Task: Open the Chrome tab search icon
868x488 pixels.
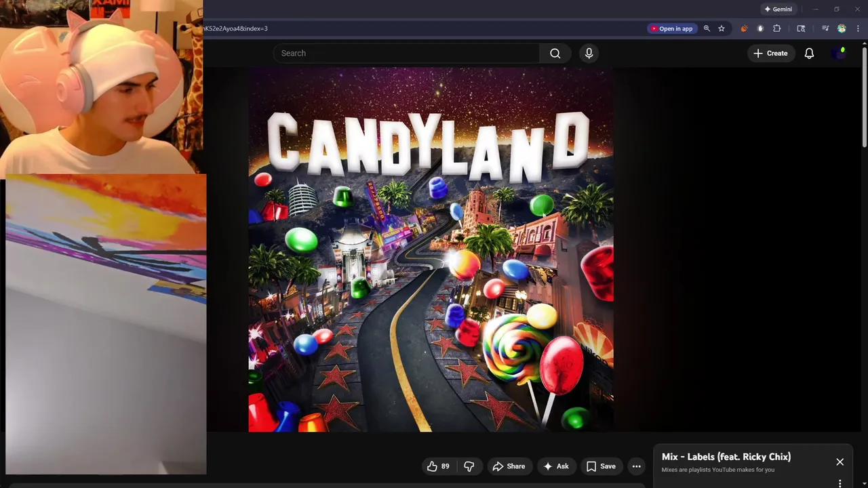Action: (x=801, y=28)
